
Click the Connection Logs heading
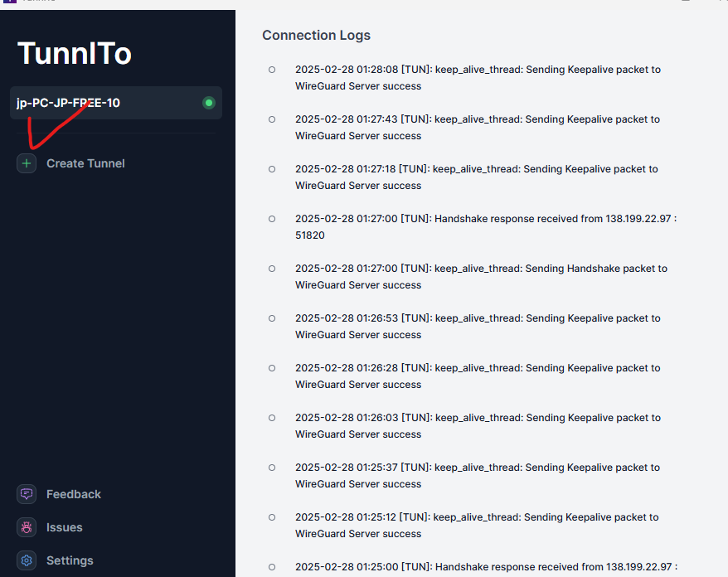[x=316, y=36]
